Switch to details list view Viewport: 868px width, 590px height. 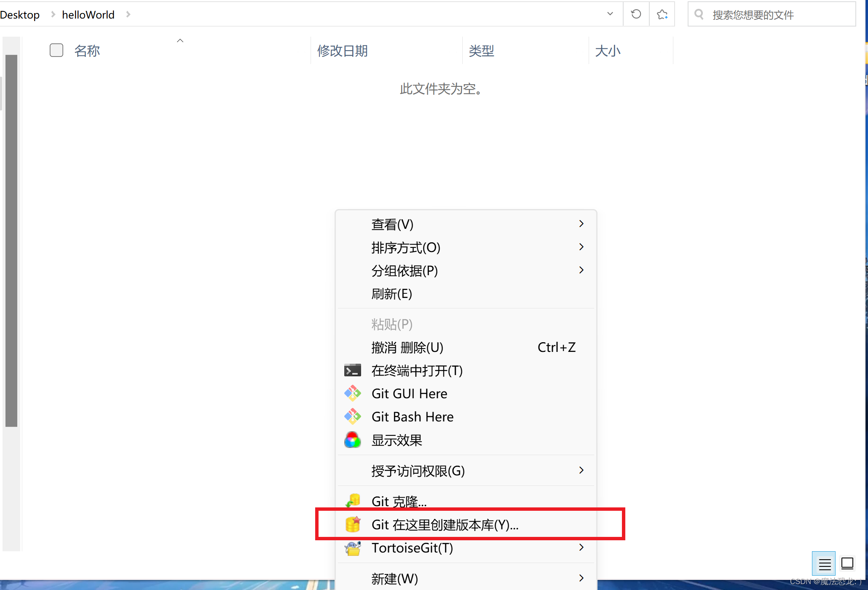[824, 563]
